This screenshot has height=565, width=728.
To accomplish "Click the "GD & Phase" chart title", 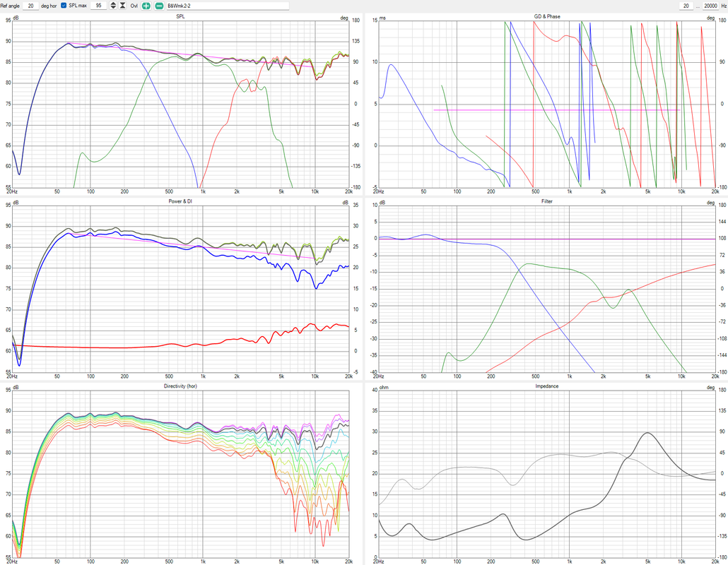I will pos(547,17).
